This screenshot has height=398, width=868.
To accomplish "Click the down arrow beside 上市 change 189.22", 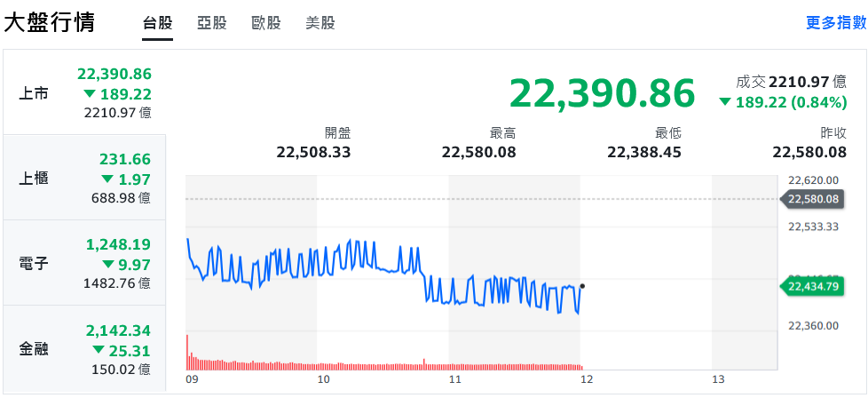I will coord(89,94).
